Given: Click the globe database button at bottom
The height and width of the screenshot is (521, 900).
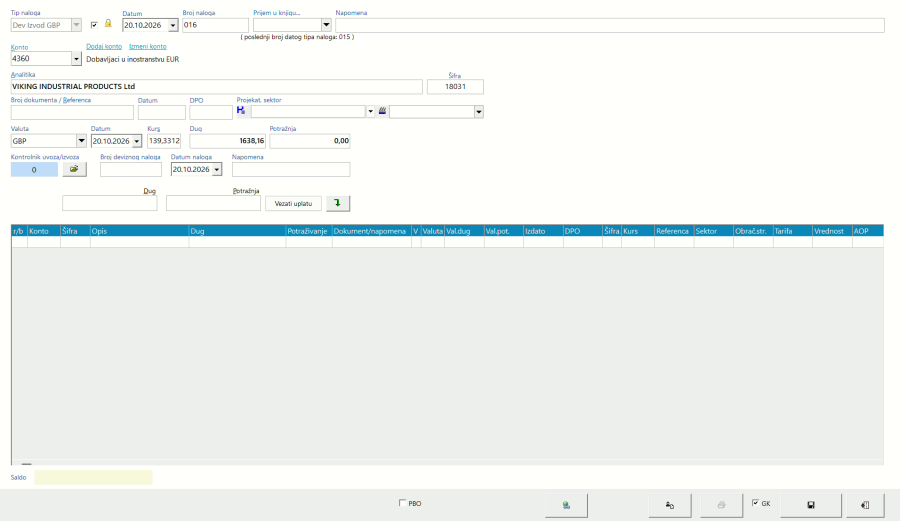Looking at the screenshot, I should [566, 505].
